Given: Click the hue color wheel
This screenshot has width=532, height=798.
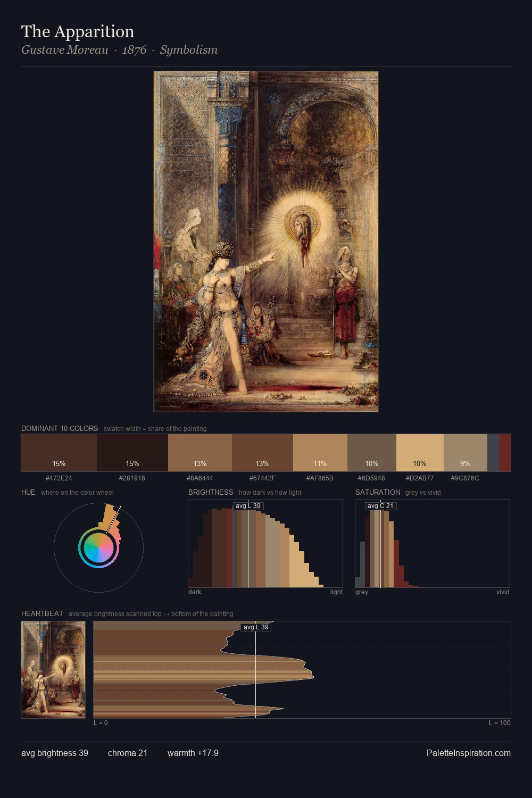Looking at the screenshot, I should tap(98, 547).
